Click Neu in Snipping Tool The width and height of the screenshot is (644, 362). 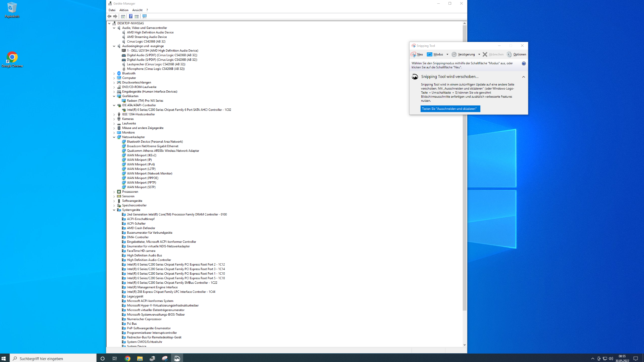pos(417,54)
